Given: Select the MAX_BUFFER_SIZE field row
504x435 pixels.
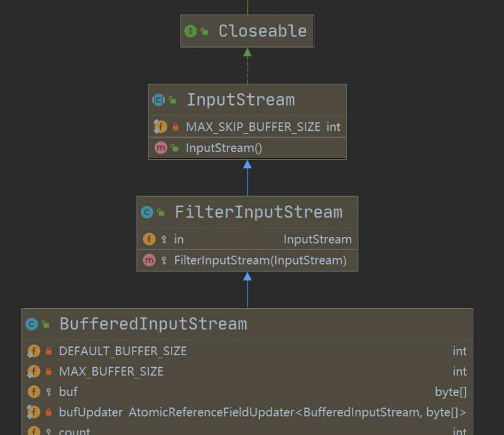Looking at the screenshot, I should pos(247,372).
